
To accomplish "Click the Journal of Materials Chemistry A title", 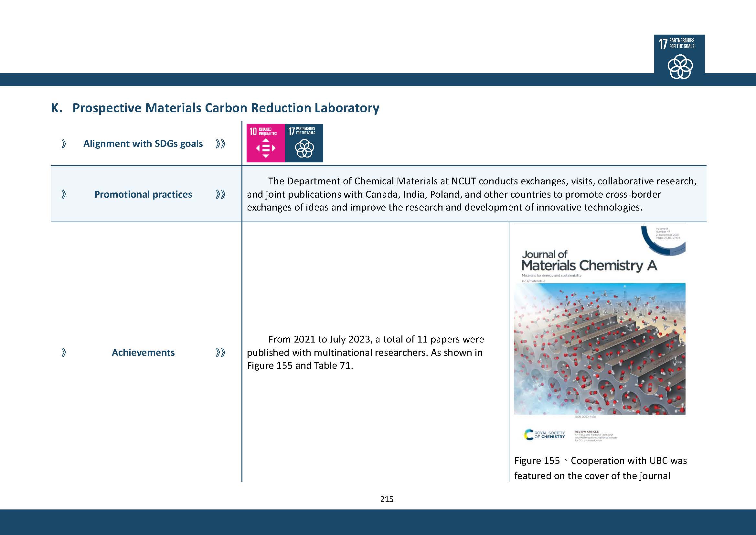I will click(589, 261).
